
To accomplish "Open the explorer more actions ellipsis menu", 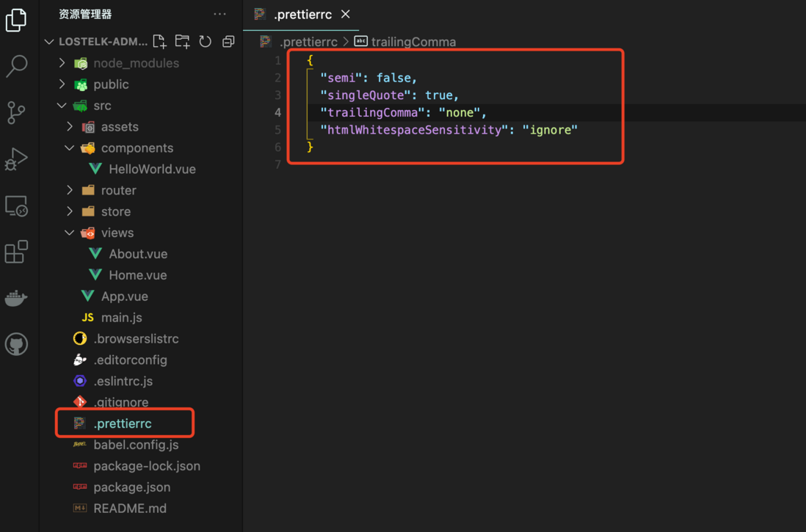I will [220, 14].
